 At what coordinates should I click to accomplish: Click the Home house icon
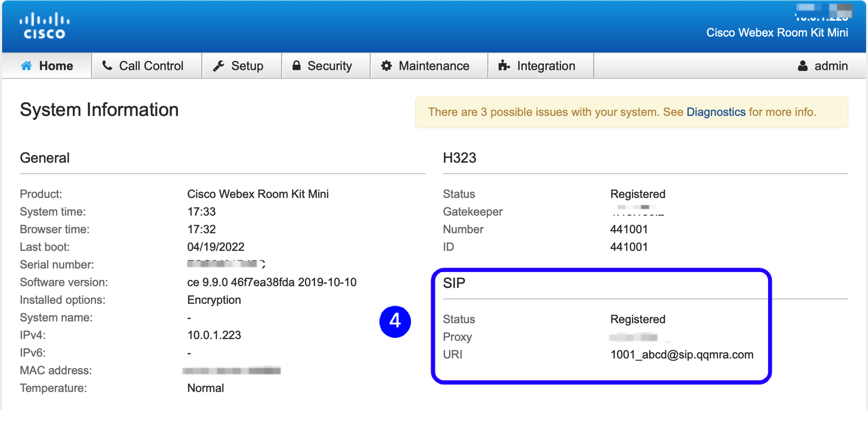pos(26,66)
